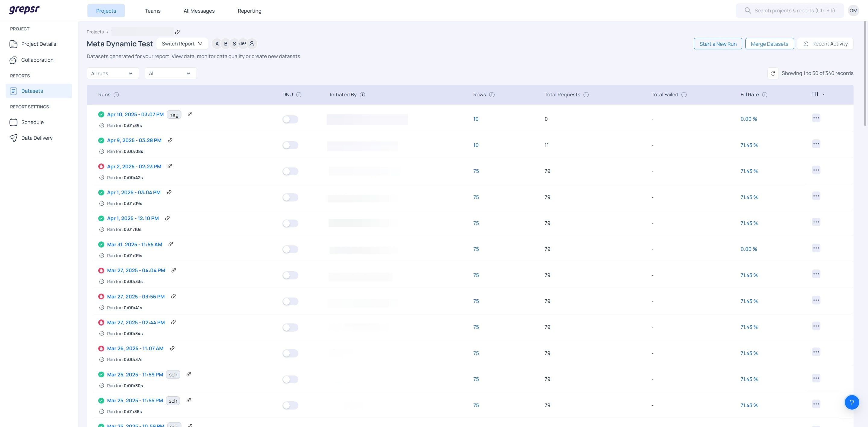Click info icon next to DNU header
This screenshot has width=868, height=427.
[x=299, y=95]
